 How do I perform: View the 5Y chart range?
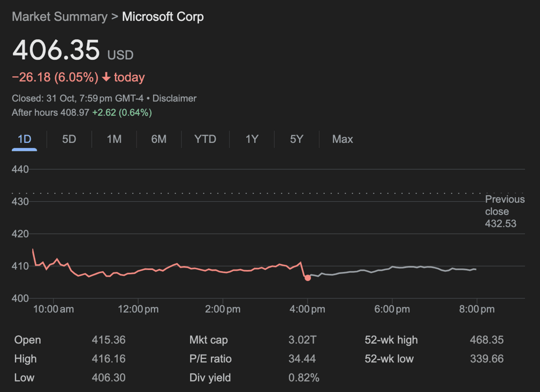[x=296, y=139]
